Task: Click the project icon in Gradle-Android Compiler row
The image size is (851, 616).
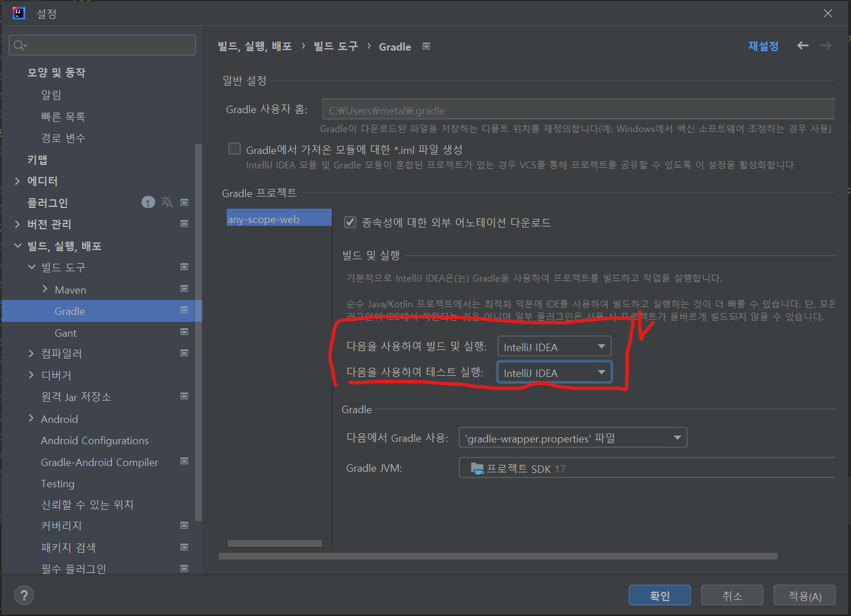Action: (185, 461)
